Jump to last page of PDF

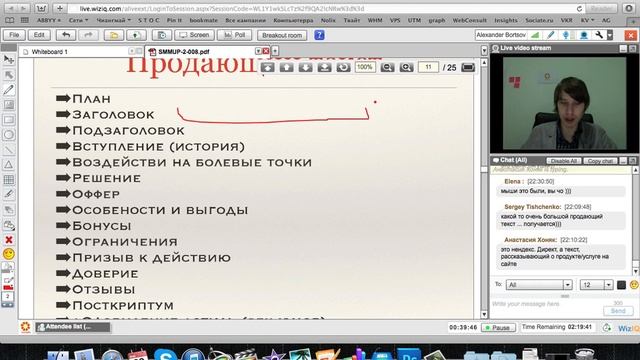[324, 67]
